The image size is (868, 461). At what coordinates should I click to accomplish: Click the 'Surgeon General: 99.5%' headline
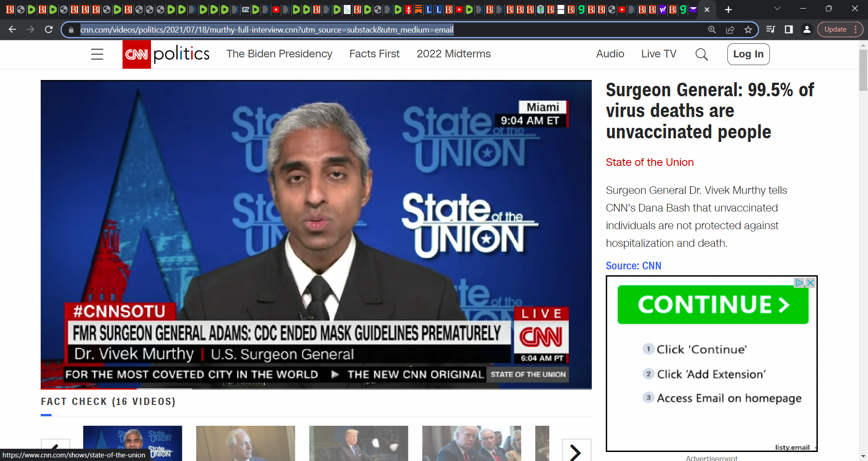coord(710,111)
